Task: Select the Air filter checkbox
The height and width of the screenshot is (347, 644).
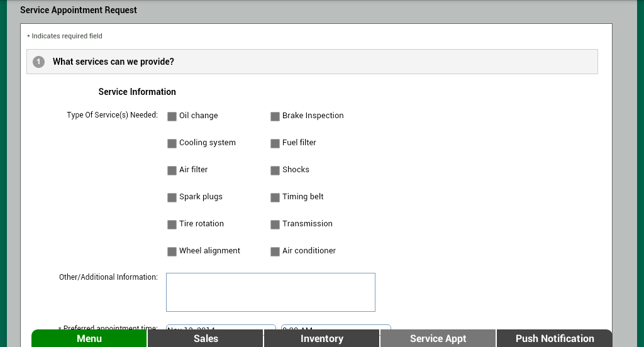Action: click(172, 170)
